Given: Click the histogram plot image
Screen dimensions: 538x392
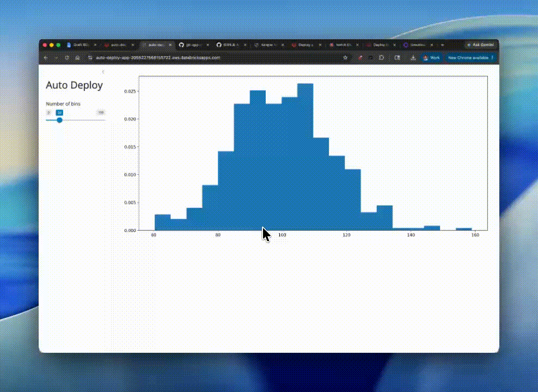Looking at the screenshot, I should pyautogui.click(x=305, y=156).
